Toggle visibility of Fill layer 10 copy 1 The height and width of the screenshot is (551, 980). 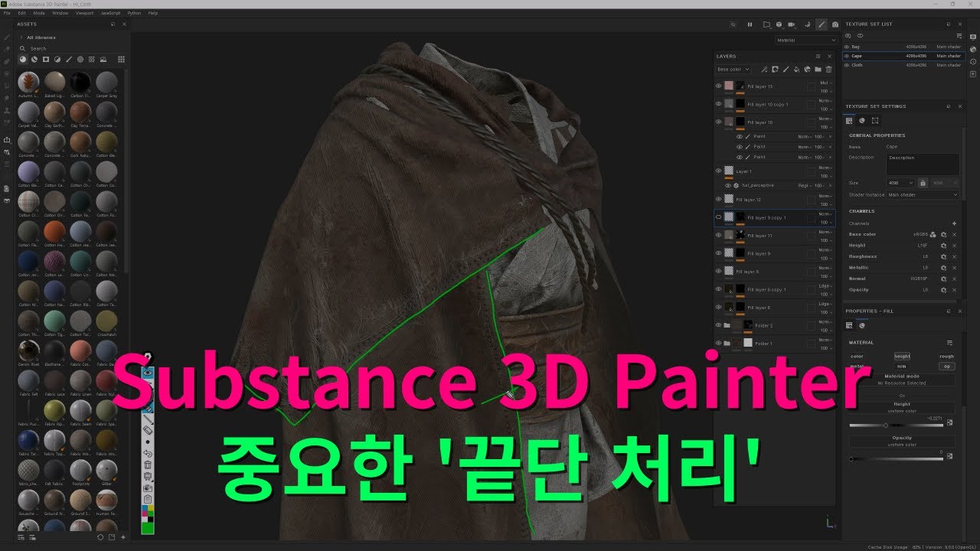pyautogui.click(x=718, y=103)
